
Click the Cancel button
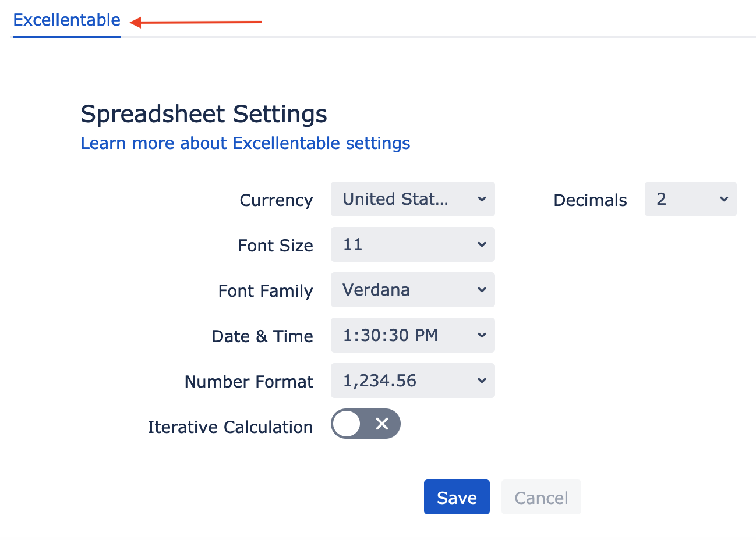coord(541,497)
